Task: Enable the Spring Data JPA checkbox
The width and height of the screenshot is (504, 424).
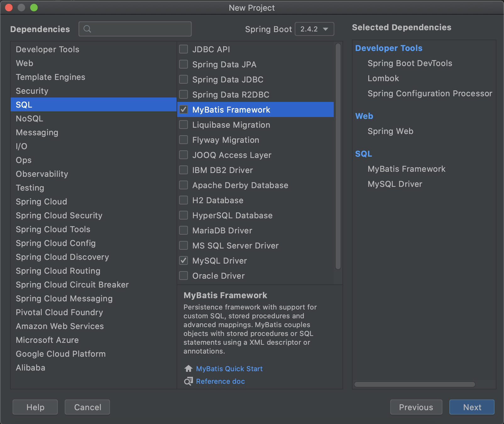Action: coord(184,64)
